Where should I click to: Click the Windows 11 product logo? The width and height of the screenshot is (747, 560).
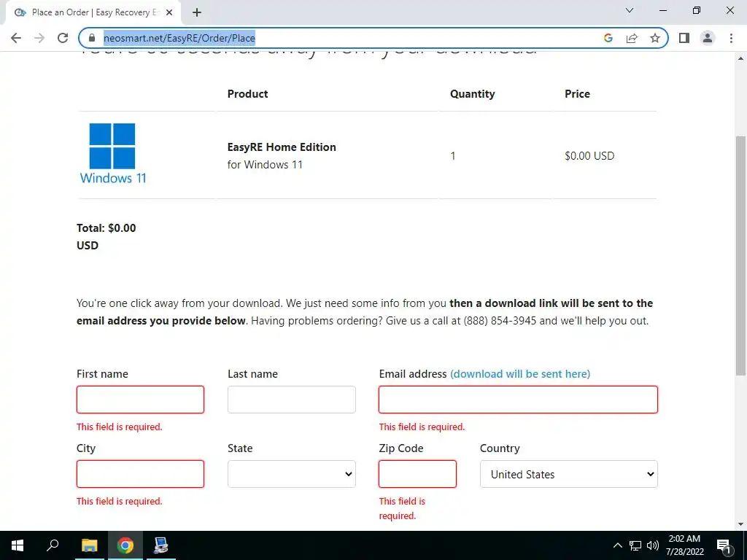pos(113,154)
